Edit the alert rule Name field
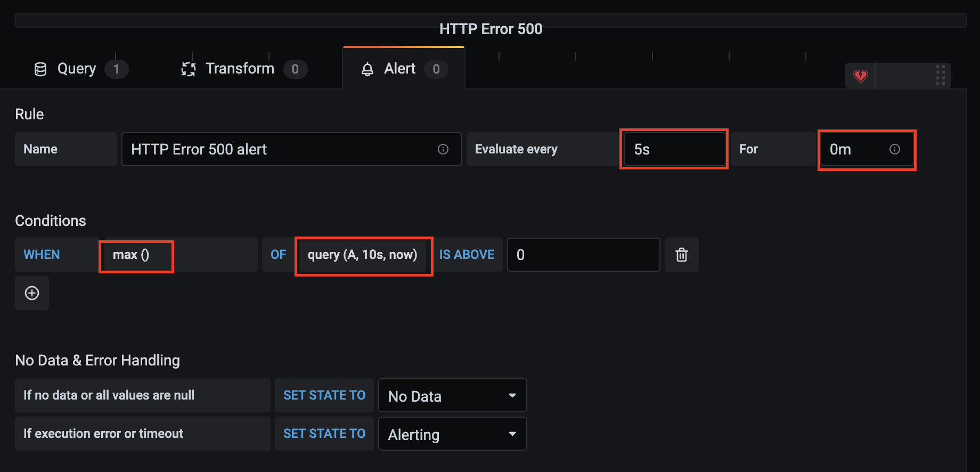980x472 pixels. [291, 149]
